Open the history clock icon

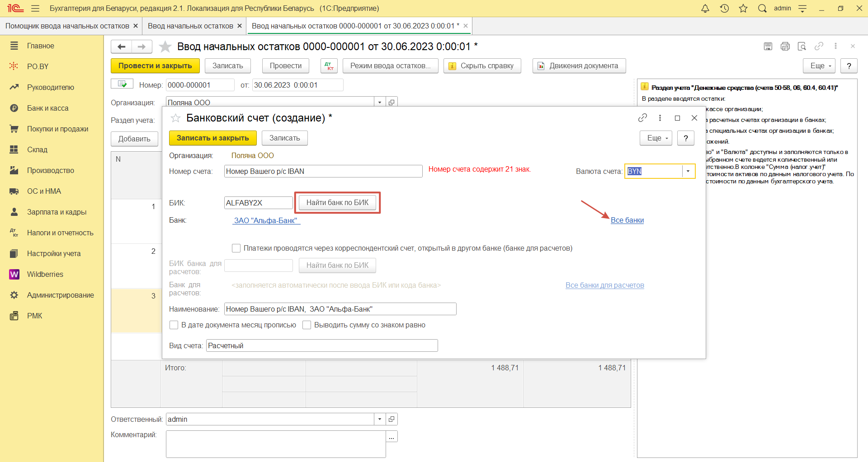pyautogui.click(x=724, y=9)
